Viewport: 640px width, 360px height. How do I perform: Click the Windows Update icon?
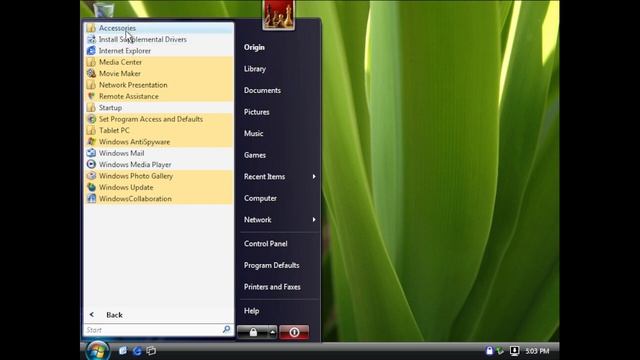click(x=91, y=188)
